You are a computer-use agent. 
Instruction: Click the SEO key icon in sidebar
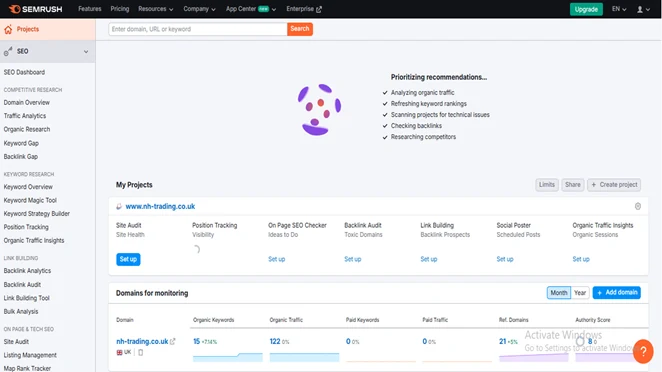8,52
